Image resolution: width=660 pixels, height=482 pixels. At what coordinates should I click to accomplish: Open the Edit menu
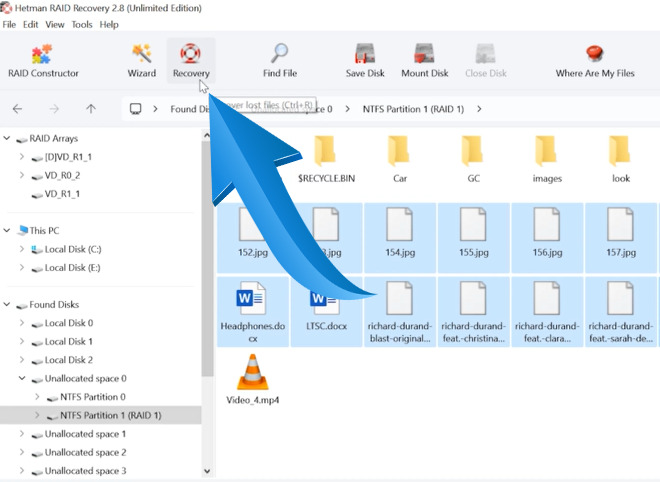click(x=30, y=24)
